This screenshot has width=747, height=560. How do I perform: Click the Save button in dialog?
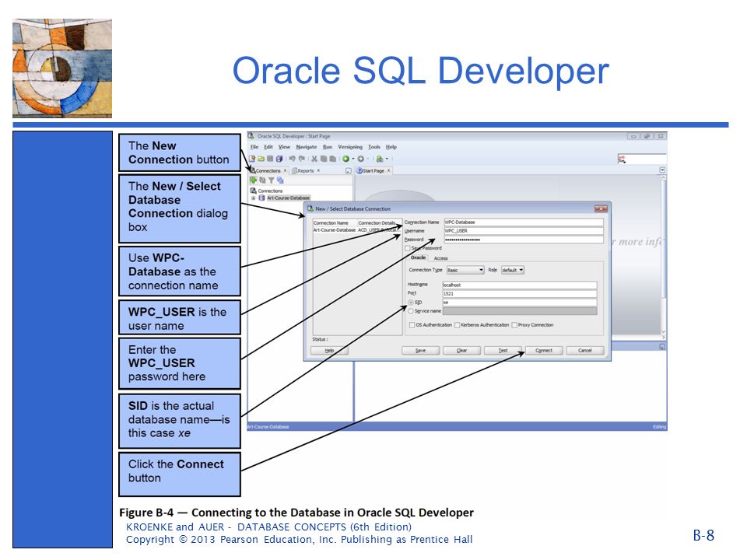421,351
